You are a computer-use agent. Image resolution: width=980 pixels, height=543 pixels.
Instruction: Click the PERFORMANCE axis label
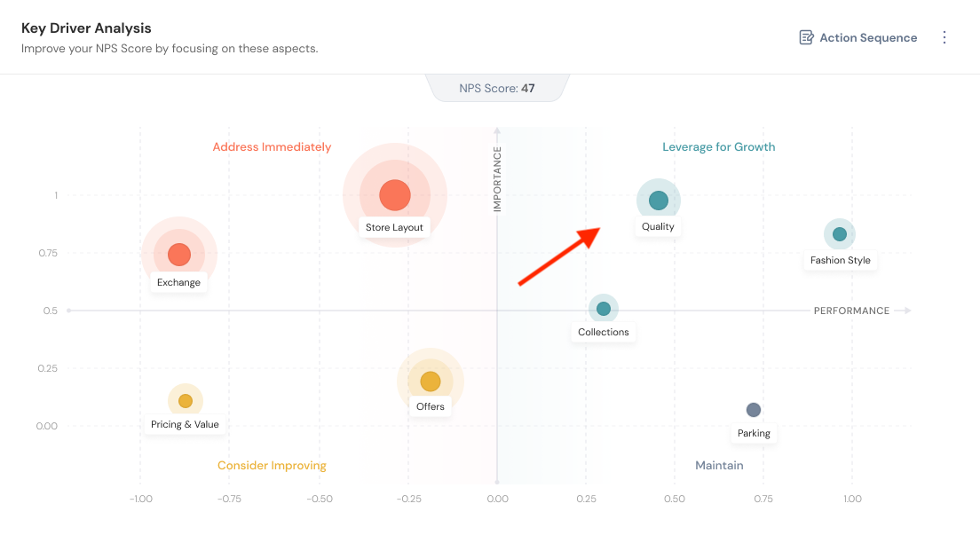coord(851,311)
